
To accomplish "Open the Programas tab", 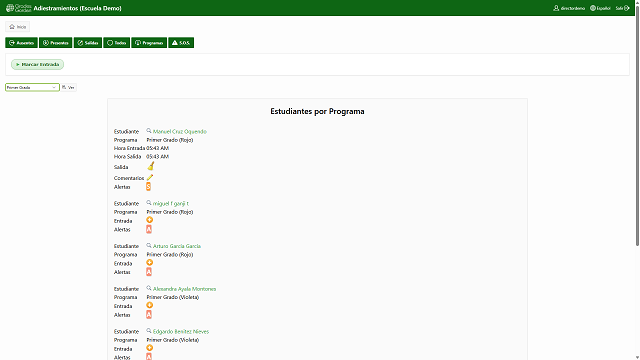I will pyautogui.click(x=149, y=43).
